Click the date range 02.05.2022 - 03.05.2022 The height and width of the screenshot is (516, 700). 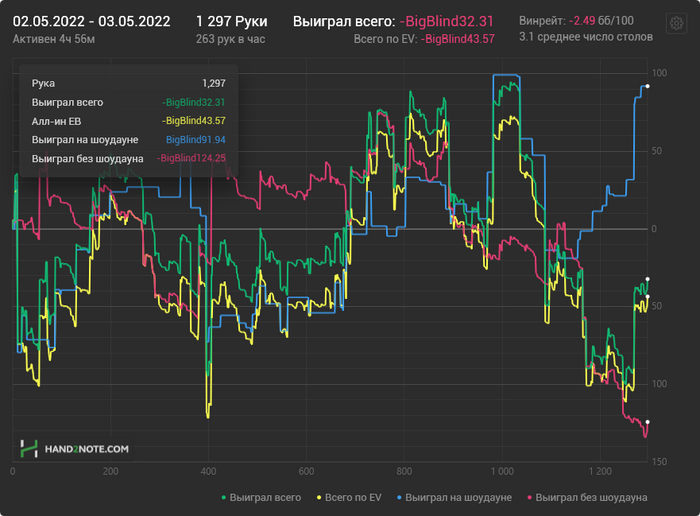(x=92, y=21)
